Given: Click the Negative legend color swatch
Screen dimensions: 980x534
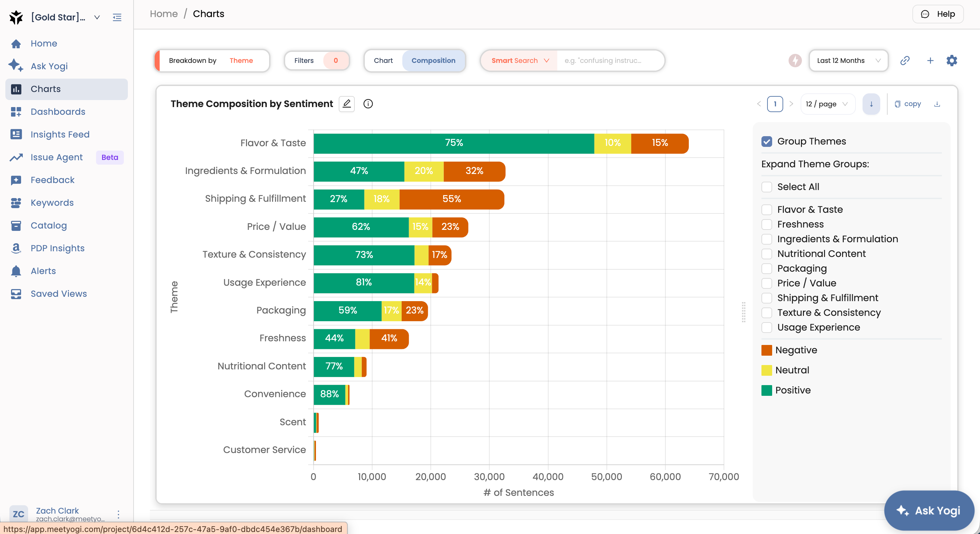Looking at the screenshot, I should click(766, 350).
